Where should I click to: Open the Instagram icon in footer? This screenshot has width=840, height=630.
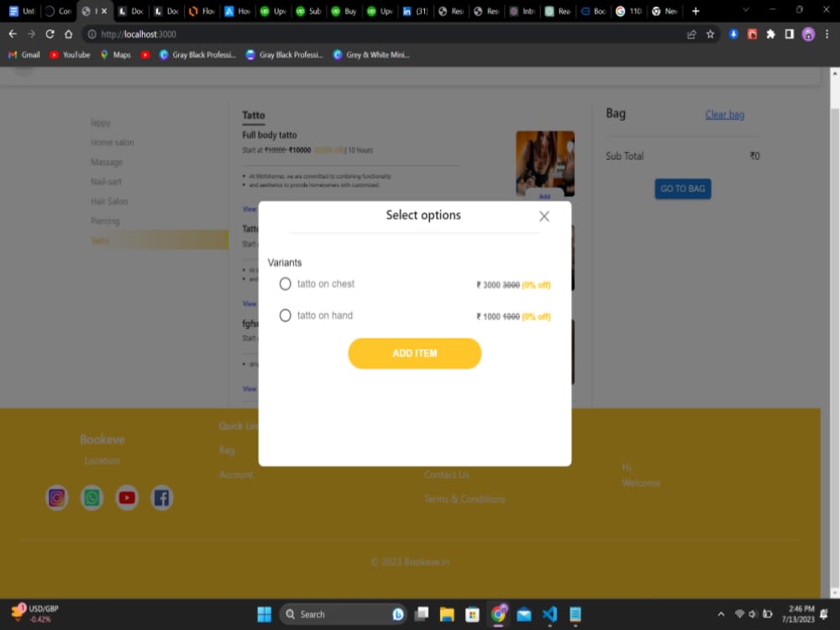57,497
